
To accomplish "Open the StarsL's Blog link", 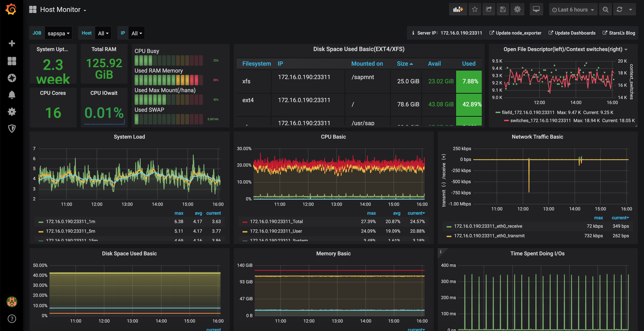I will point(619,33).
